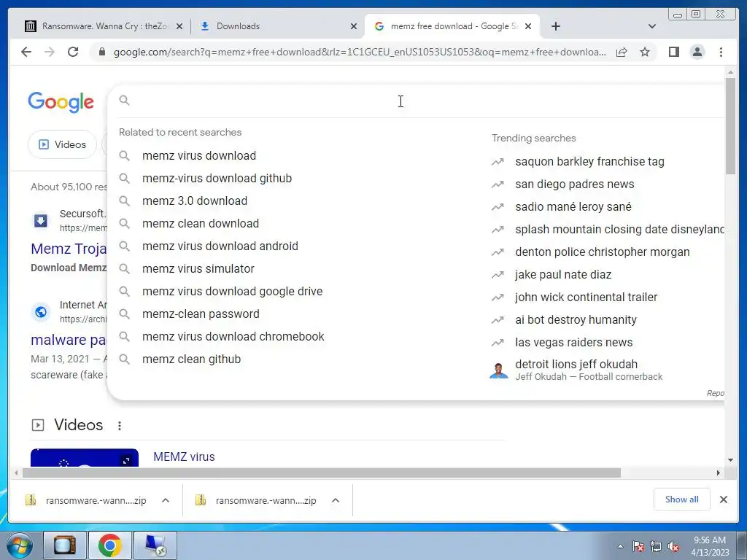The image size is (747, 560).
Task: Click the vertical page scrollbar thumb
Action: point(730,125)
